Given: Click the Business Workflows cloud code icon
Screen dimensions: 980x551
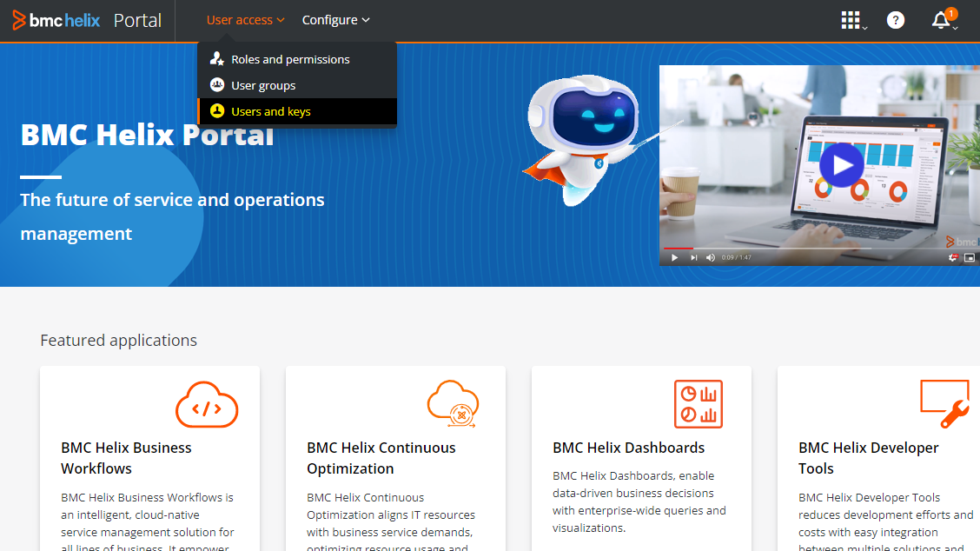Looking at the screenshot, I should tap(207, 405).
